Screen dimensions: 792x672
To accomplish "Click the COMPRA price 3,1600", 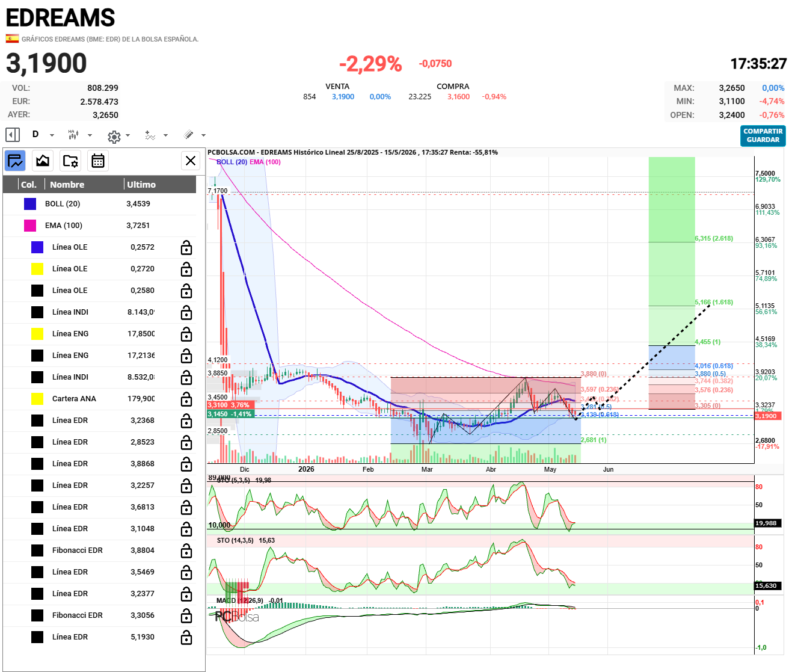I will click(459, 97).
